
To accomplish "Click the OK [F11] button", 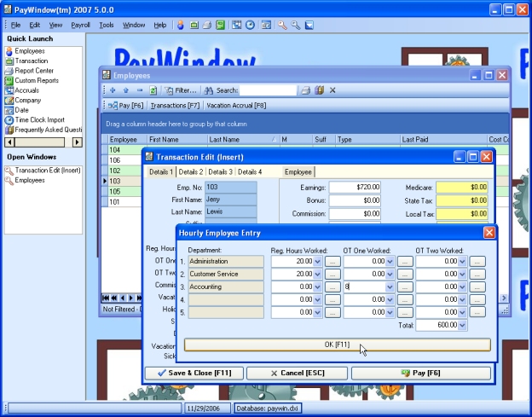I will pos(338,345).
